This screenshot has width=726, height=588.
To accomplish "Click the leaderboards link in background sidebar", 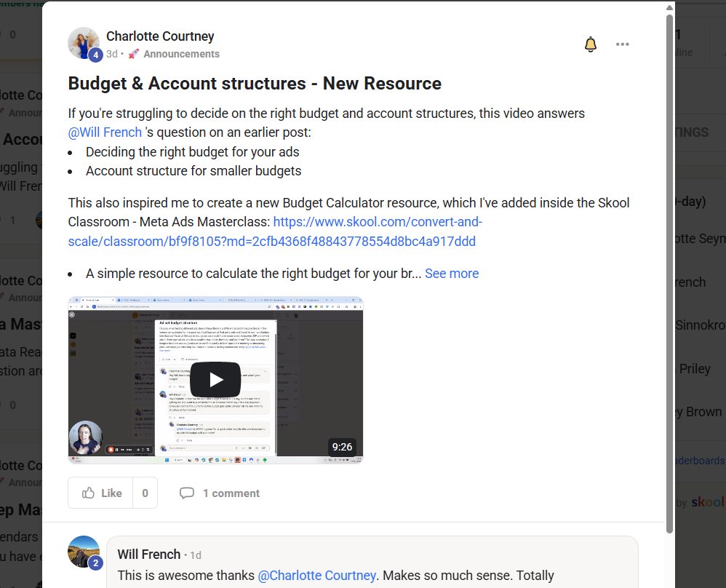I will tap(700, 461).
